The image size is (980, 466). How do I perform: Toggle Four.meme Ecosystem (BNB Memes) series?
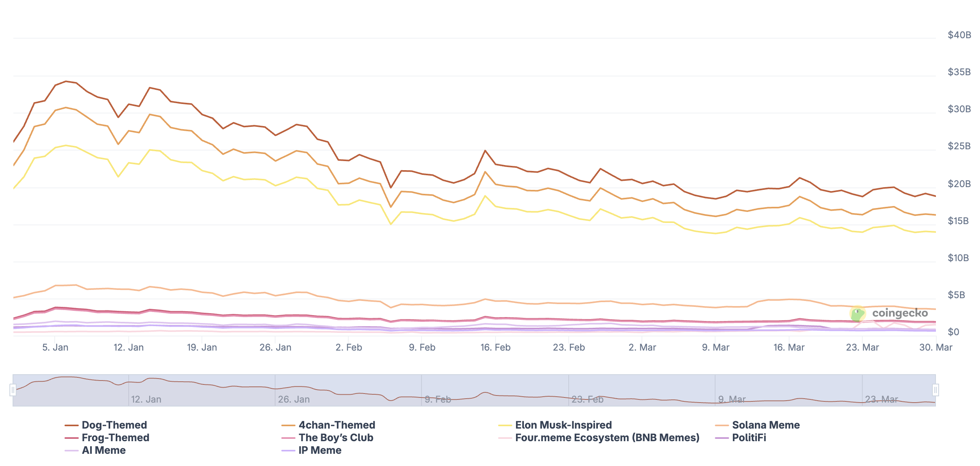pos(607,438)
